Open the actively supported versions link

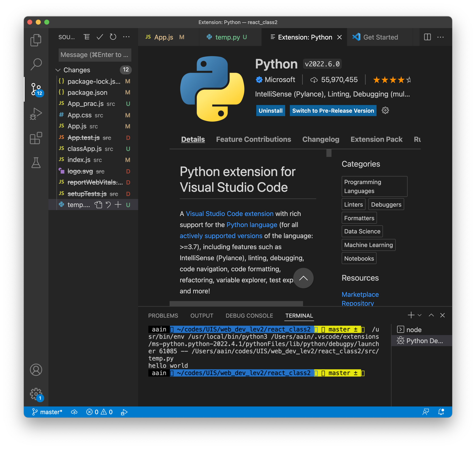(221, 236)
